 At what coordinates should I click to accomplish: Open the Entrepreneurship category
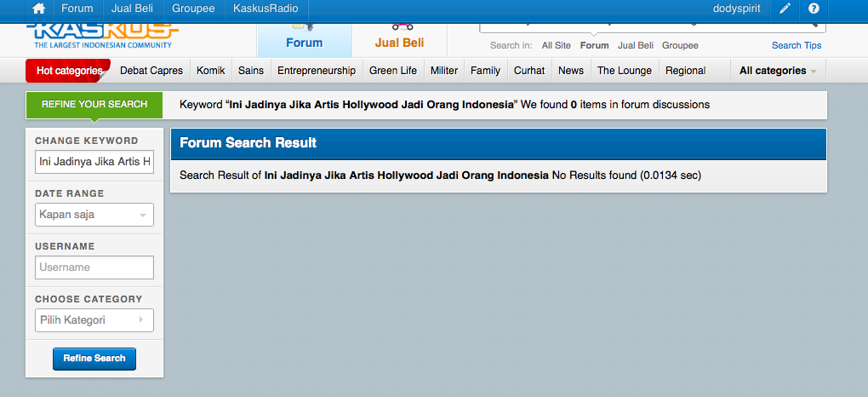pos(317,71)
